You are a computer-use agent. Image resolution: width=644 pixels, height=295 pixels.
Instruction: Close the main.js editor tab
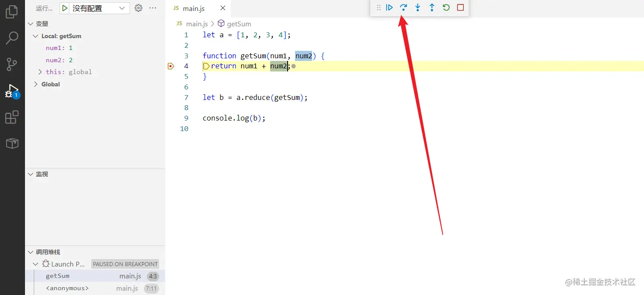pyautogui.click(x=223, y=8)
